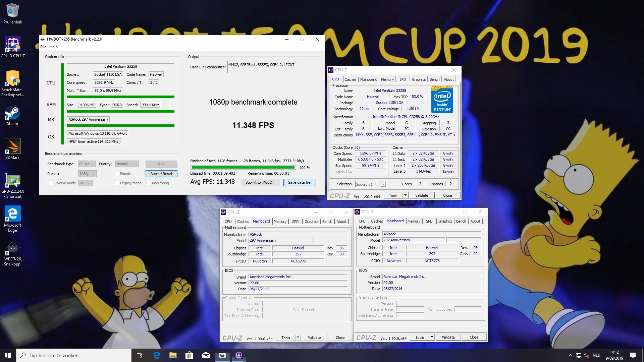Open Task View in the taskbar
The width and height of the screenshot is (644, 362).
(x=140, y=355)
